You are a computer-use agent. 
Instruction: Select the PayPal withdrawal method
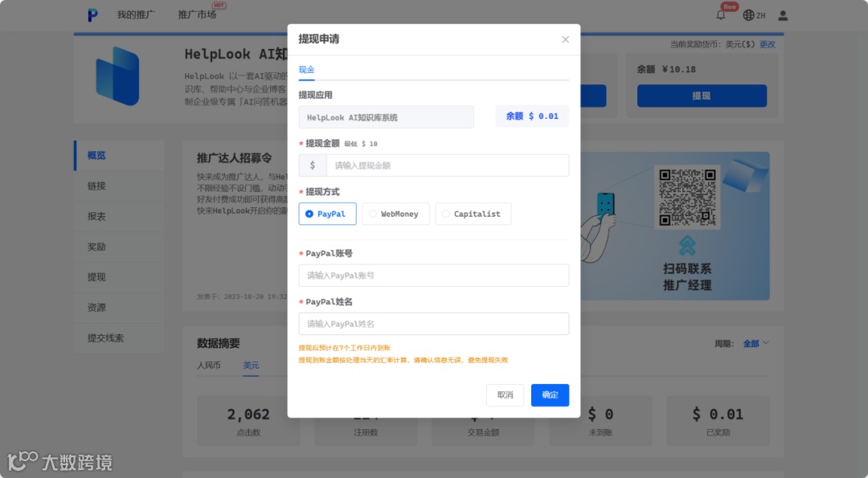coord(327,214)
